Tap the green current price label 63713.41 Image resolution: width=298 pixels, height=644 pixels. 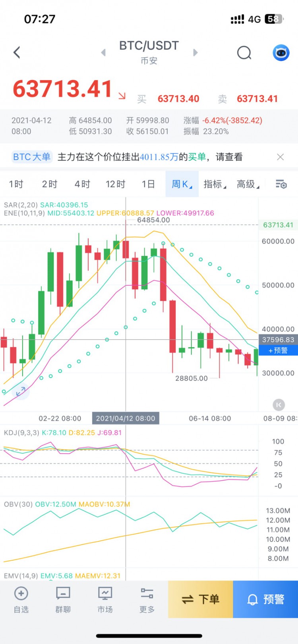tap(278, 225)
